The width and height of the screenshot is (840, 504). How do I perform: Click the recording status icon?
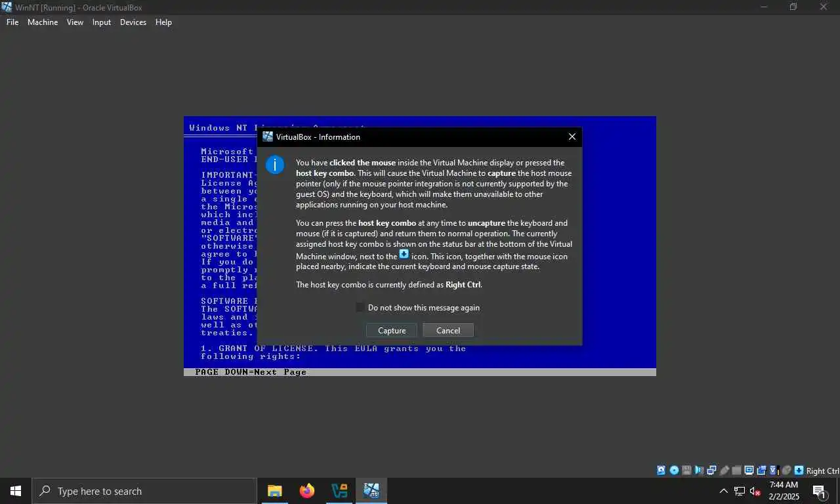tap(761, 471)
